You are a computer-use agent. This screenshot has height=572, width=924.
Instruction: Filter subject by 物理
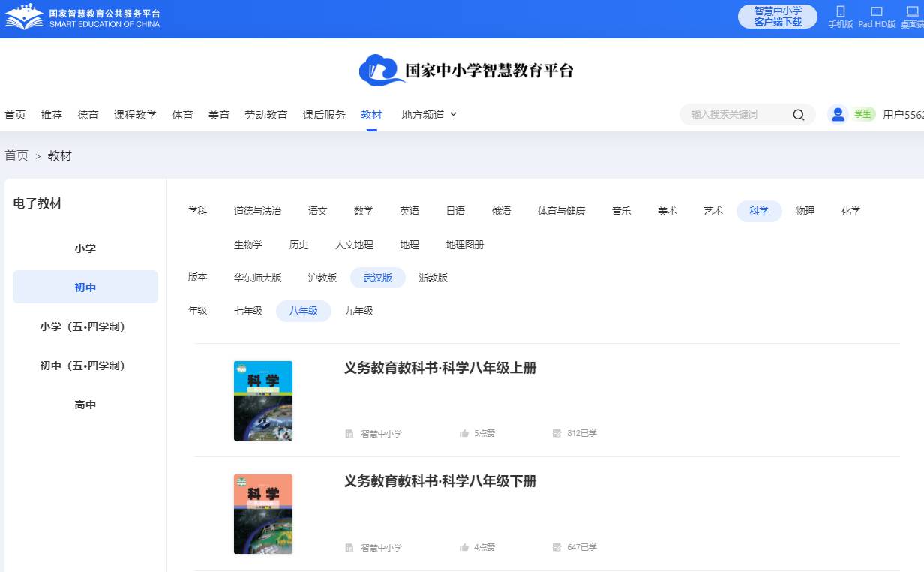805,211
